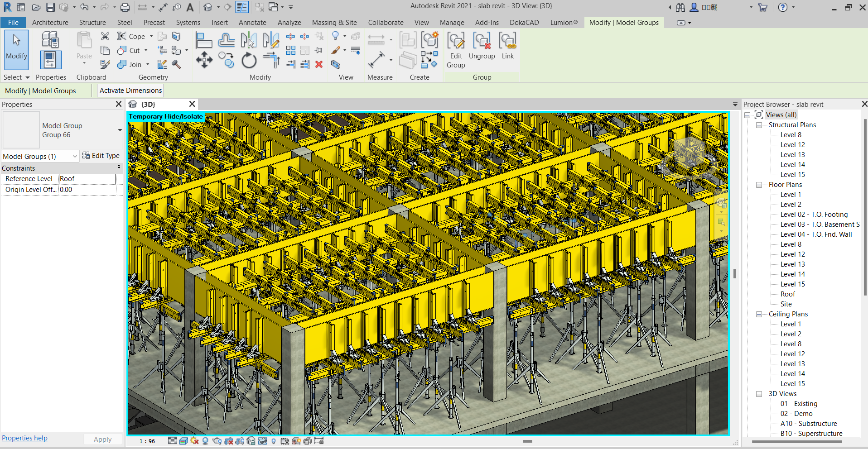Click the red Delete X icon
The image size is (868, 449).
[x=319, y=64]
